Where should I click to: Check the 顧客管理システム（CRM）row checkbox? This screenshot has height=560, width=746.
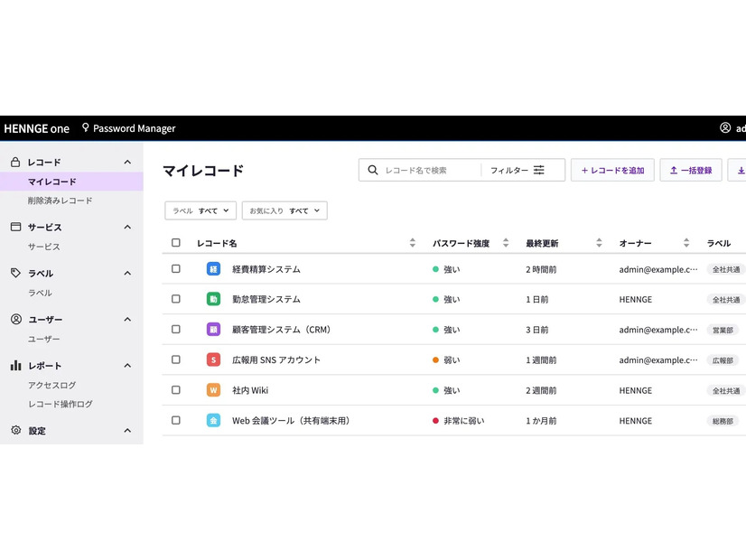(176, 330)
